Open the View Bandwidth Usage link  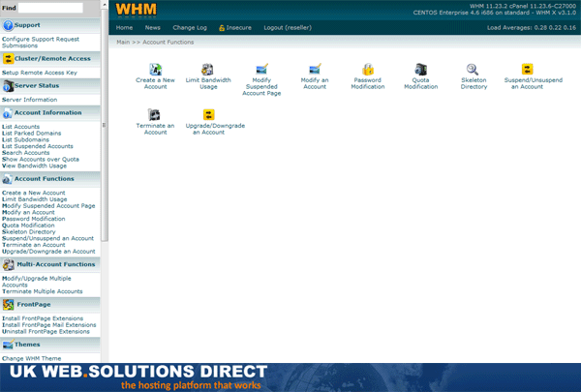[34, 166]
